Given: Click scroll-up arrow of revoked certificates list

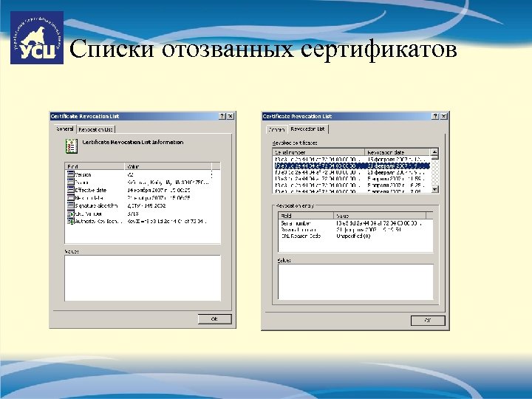Looking at the screenshot, I should coord(434,152).
